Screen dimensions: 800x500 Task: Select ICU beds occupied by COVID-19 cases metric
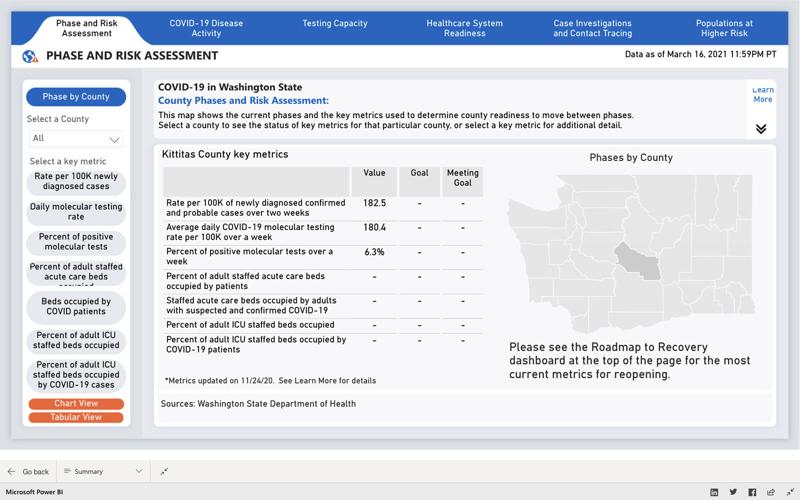tap(76, 375)
